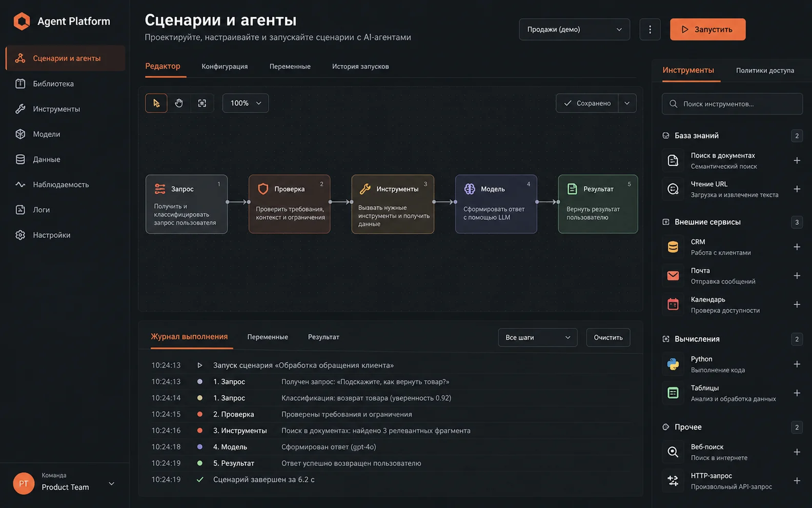Add the HTTP-запрос tool with plus
The height and width of the screenshot is (508, 812).
(797, 481)
